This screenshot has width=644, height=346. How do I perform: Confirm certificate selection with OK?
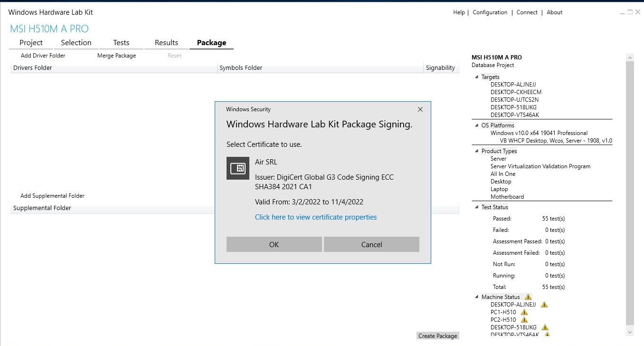pyautogui.click(x=274, y=244)
